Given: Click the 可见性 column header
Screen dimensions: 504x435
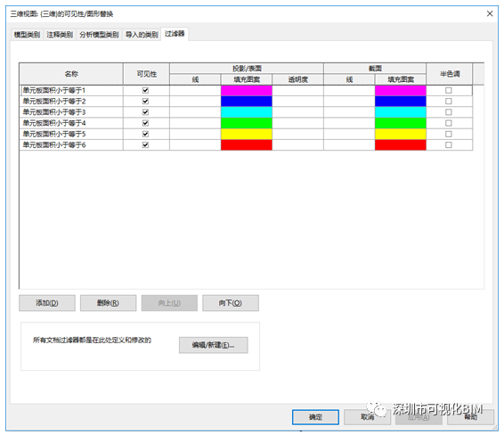Looking at the screenshot, I should 147,74.
